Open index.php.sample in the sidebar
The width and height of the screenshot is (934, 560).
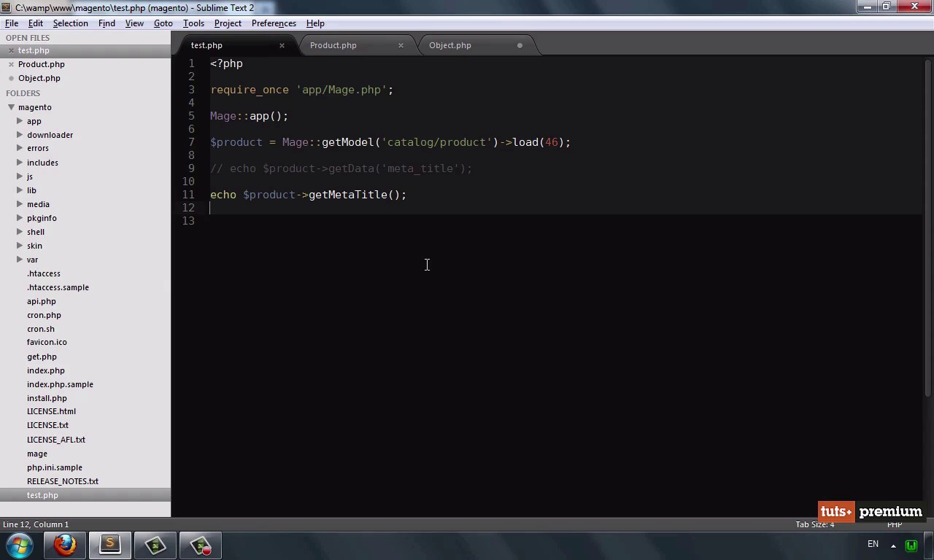tap(60, 384)
